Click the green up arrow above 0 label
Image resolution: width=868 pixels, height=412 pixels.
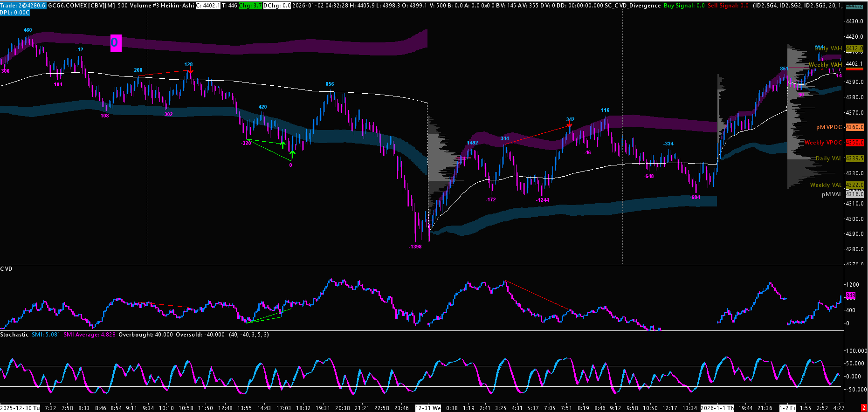coord(292,154)
